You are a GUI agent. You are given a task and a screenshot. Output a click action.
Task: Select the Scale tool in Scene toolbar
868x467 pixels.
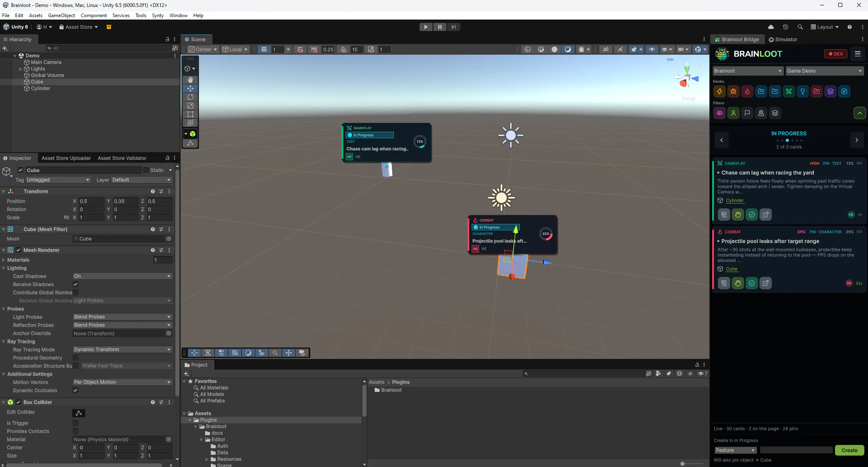[190, 106]
